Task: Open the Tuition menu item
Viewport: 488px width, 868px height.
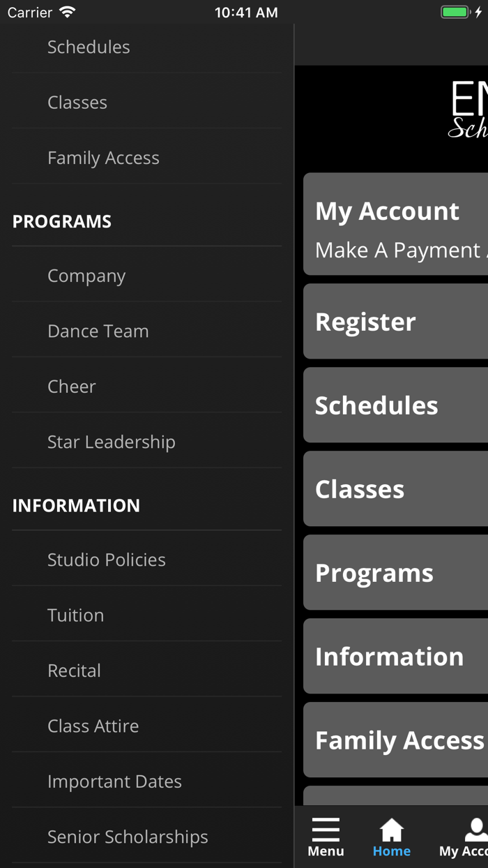Action: click(76, 615)
